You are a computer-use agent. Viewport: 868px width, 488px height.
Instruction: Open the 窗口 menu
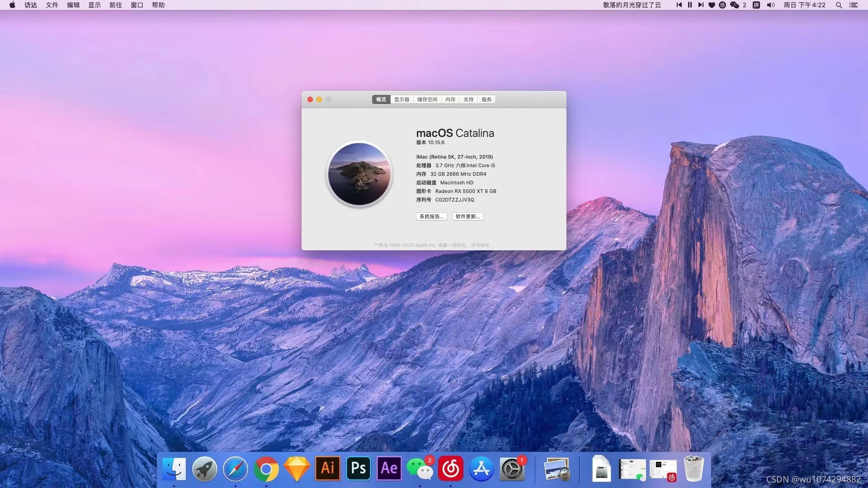click(x=137, y=5)
